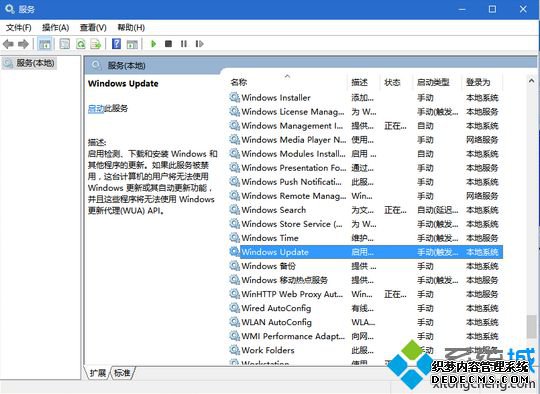Select the Windows 备份 service row
The height and width of the screenshot is (394, 540).
point(366,266)
